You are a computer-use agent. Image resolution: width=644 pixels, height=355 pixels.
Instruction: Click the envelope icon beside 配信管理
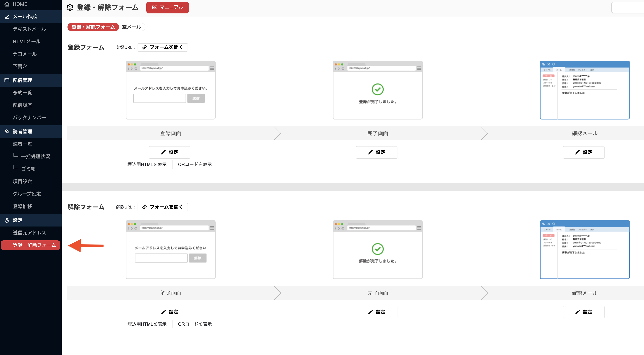coord(7,80)
